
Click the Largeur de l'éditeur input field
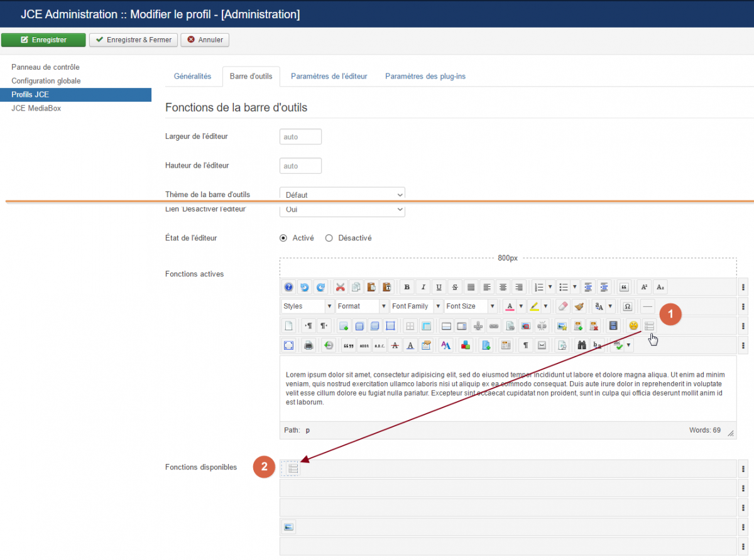click(300, 137)
